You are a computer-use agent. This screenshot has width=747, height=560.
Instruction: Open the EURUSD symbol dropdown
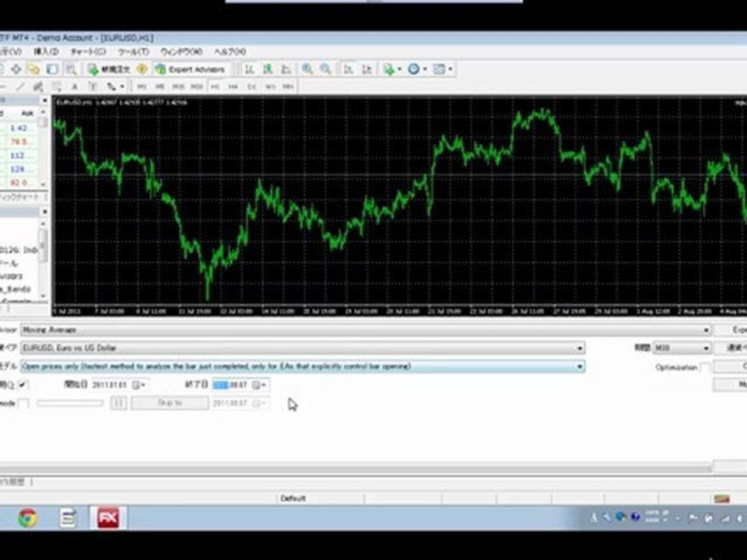point(579,348)
